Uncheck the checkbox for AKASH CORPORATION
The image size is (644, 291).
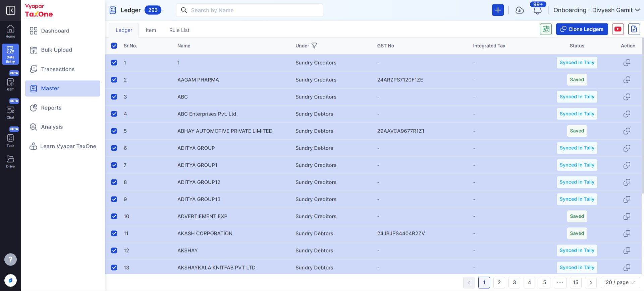tap(114, 233)
